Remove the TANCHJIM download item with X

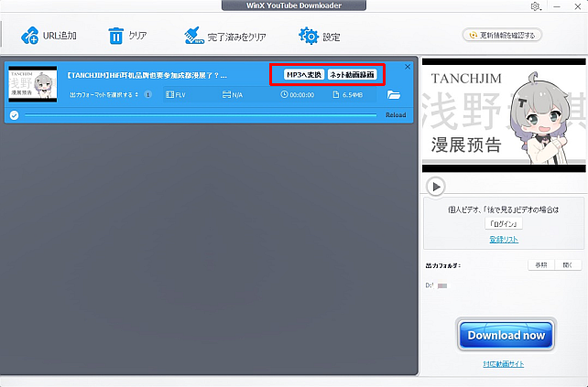408,67
